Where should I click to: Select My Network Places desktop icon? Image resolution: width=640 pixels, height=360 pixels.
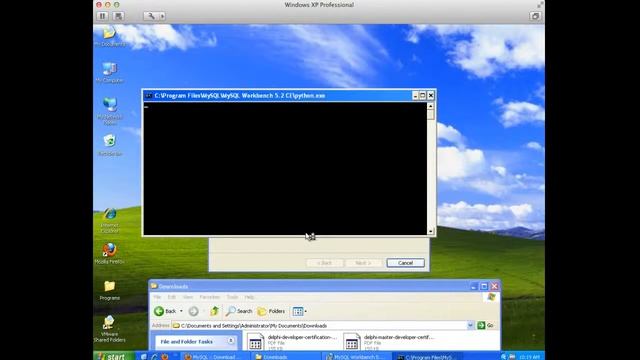[109, 111]
